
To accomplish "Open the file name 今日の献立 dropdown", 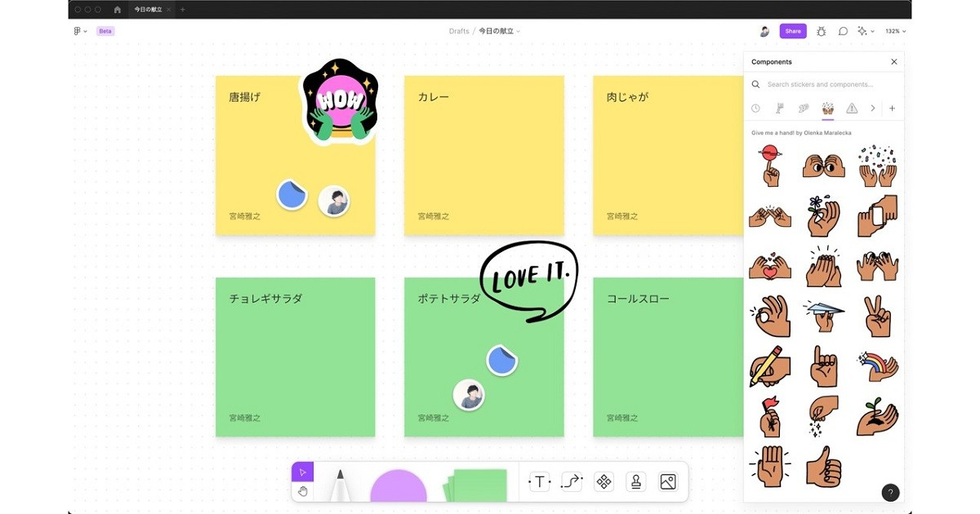I will 499,31.
